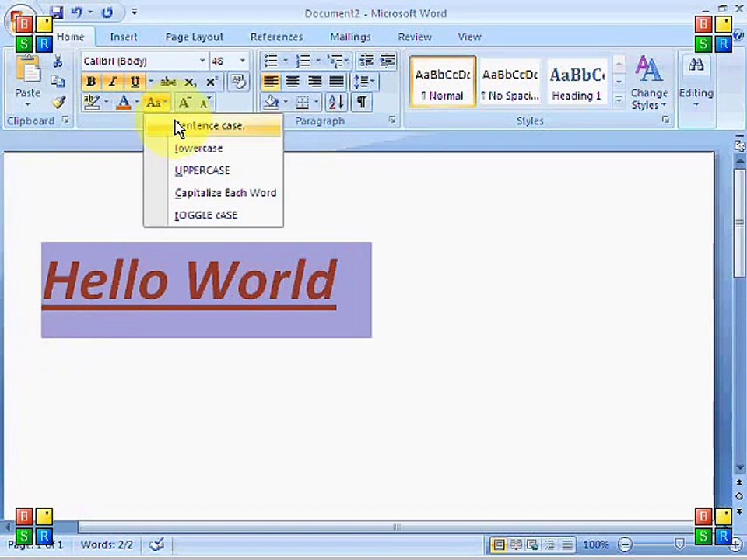The image size is (747, 560).
Task: Apply the Normal style
Action: coord(443,82)
